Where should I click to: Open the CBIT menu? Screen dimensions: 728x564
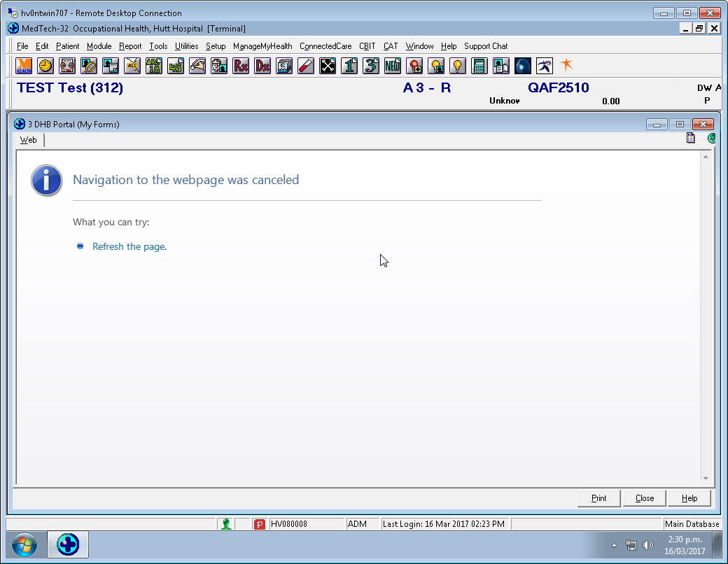367,46
